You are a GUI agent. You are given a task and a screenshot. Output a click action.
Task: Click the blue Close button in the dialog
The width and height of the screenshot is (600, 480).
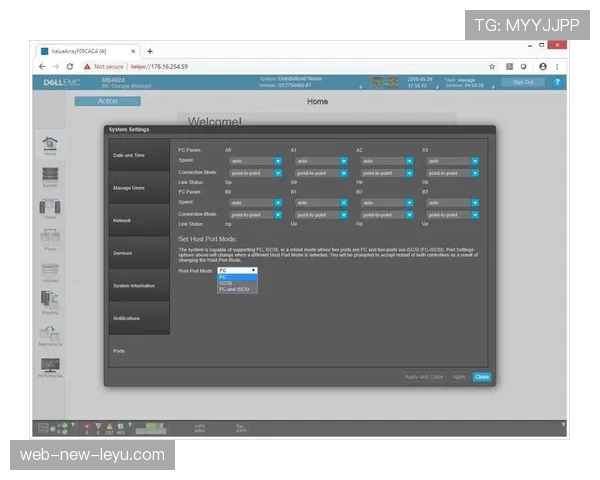482,377
